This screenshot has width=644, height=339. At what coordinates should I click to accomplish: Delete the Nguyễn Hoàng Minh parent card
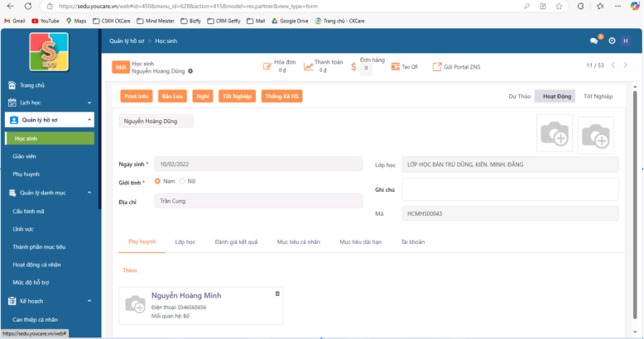point(276,294)
